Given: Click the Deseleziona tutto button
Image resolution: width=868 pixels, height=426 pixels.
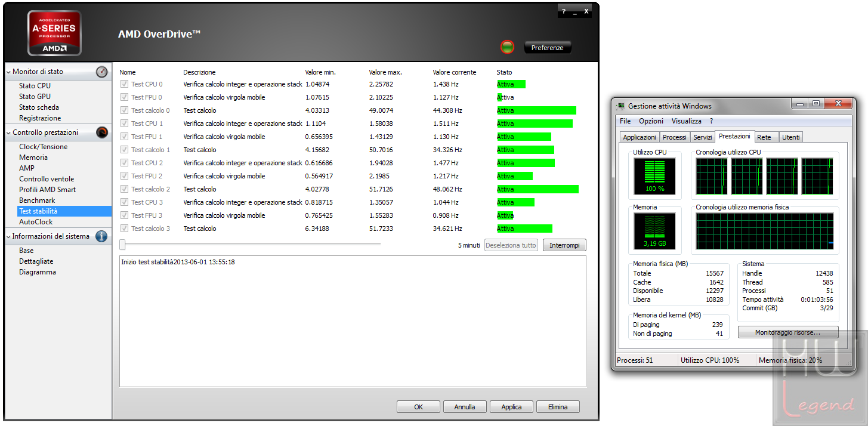Looking at the screenshot, I should coord(511,245).
